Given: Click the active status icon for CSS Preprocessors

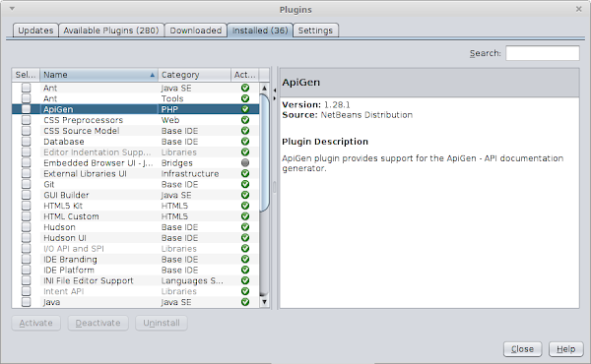Looking at the screenshot, I should point(245,120).
